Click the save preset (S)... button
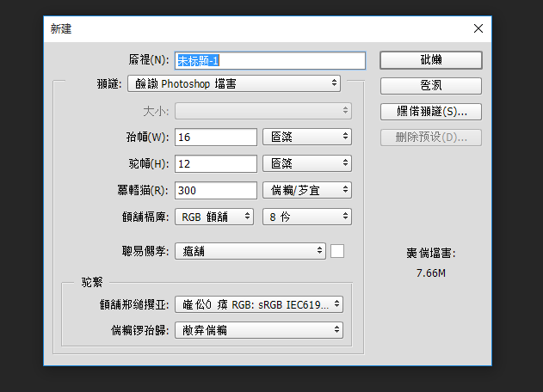This screenshot has width=543, height=392. coord(431,112)
